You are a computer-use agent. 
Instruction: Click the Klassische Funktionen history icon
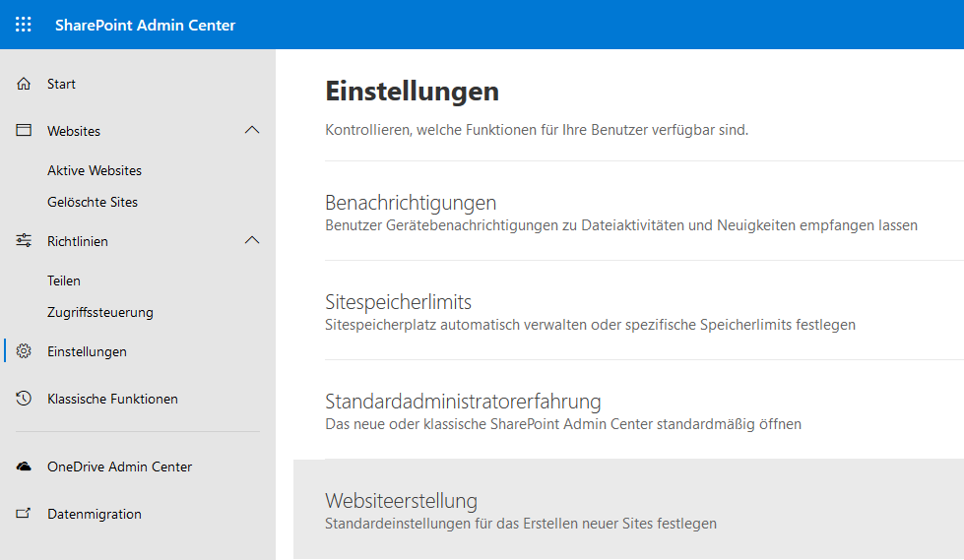[x=24, y=399]
